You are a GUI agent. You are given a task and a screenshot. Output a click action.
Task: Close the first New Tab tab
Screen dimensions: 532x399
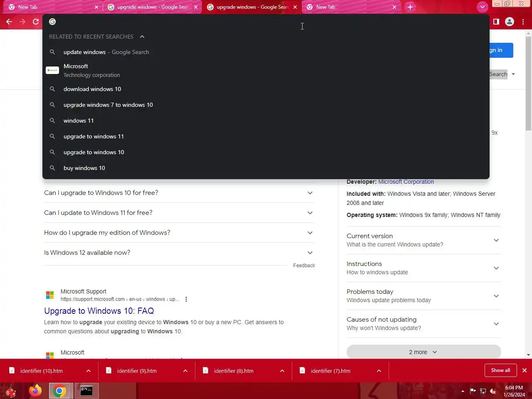click(x=96, y=7)
